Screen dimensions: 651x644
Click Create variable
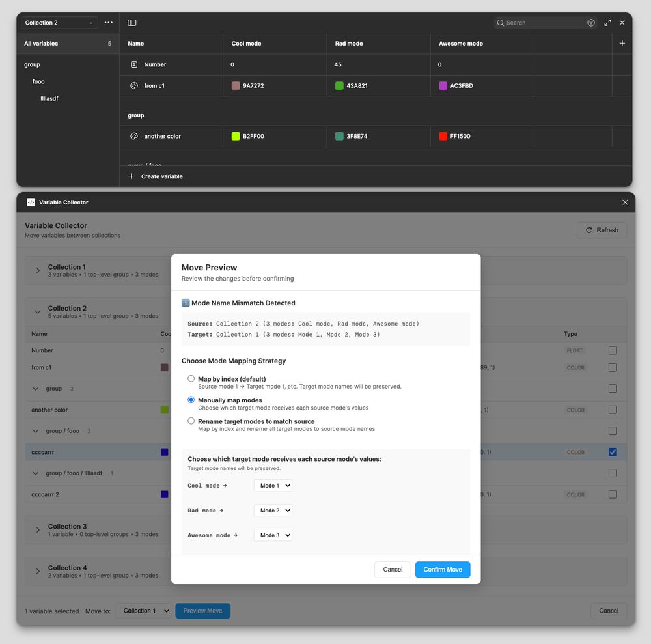pos(156,176)
